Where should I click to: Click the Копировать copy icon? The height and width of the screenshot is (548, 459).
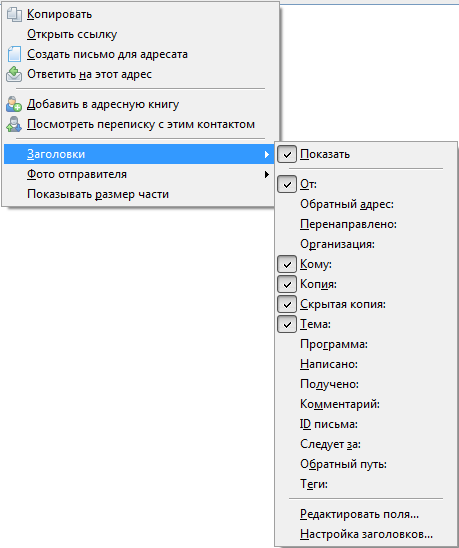click(14, 14)
